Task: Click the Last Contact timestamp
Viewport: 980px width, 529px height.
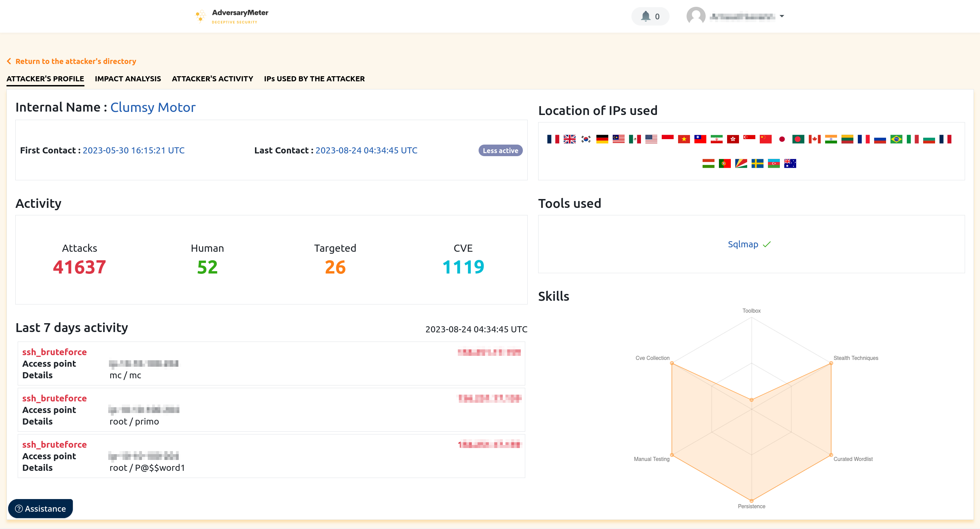Action: [x=366, y=150]
